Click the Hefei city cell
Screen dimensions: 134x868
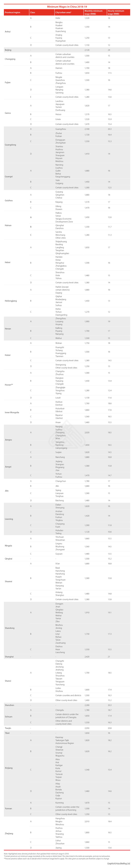click(x=58, y=18)
